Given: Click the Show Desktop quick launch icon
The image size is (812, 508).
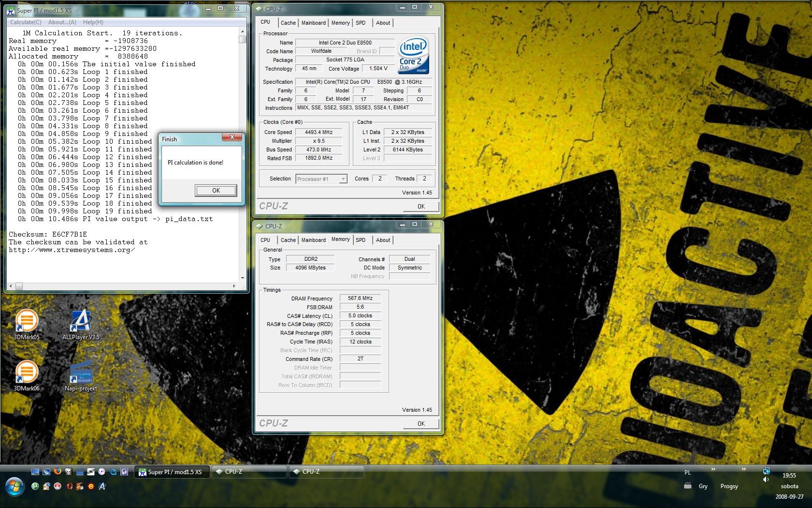Looking at the screenshot, I should (35, 472).
